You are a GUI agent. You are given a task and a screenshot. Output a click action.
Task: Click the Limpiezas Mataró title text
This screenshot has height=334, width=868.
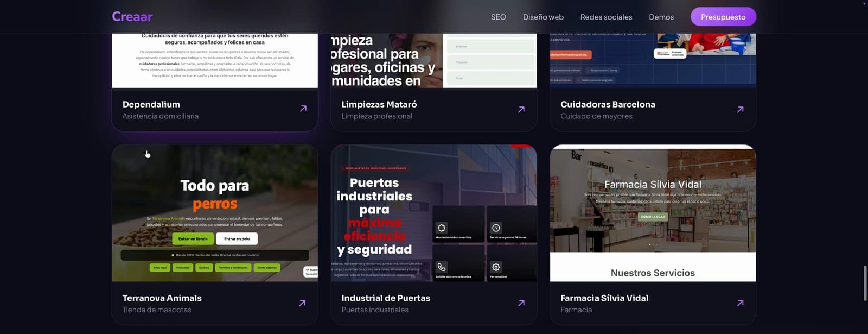pos(379,104)
